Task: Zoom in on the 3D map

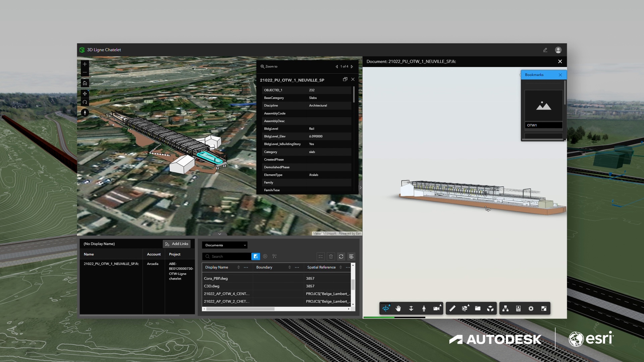Action: pyautogui.click(x=85, y=64)
